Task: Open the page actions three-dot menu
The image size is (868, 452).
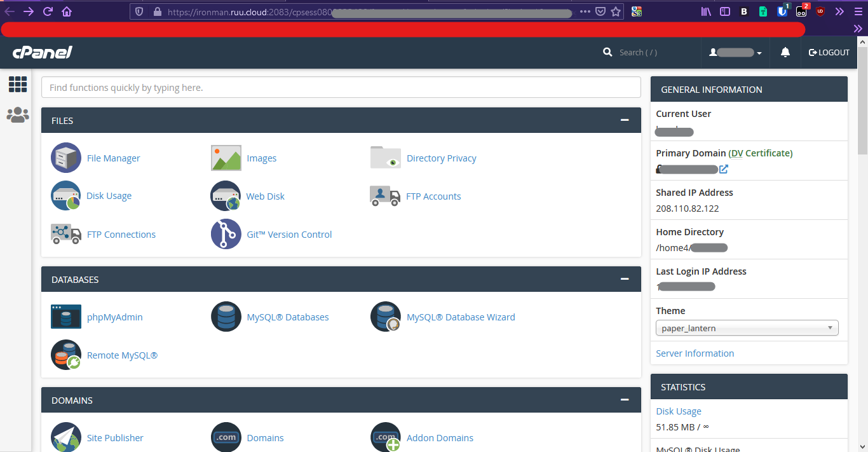Action: tap(585, 11)
